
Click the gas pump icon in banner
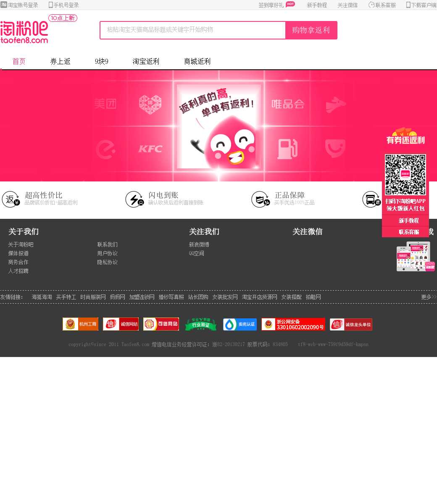(288, 149)
